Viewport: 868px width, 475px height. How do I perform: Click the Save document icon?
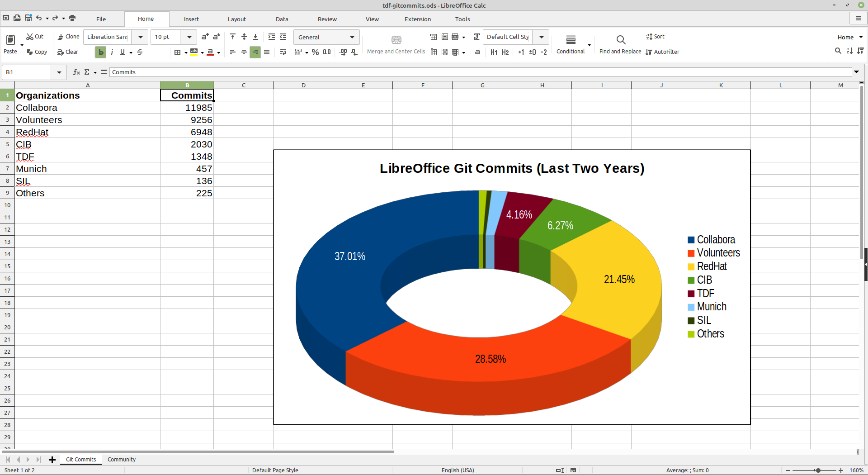(x=28, y=18)
